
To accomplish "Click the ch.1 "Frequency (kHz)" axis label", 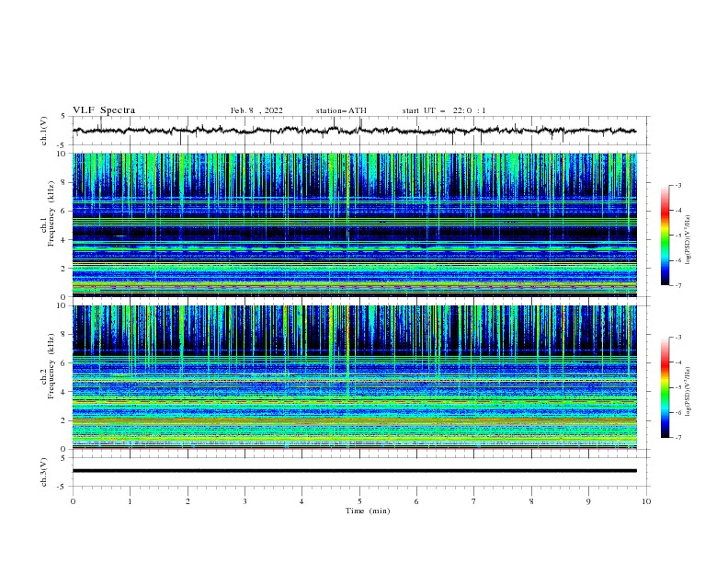I will pyautogui.click(x=51, y=213).
